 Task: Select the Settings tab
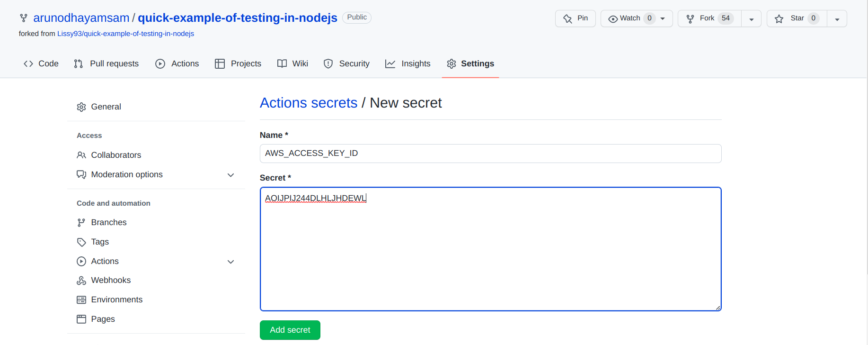pos(470,64)
